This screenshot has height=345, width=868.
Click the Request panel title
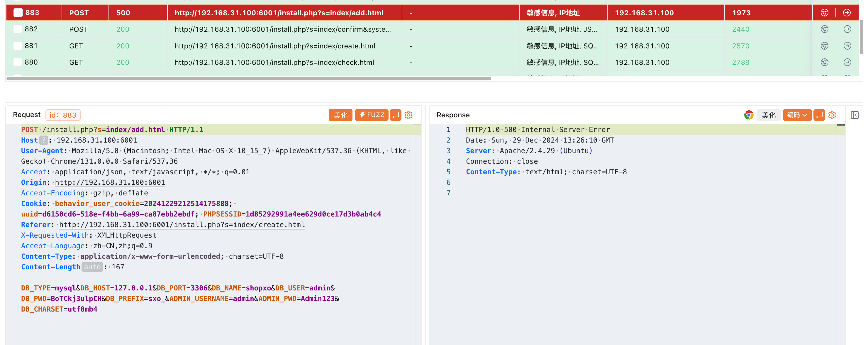tap(27, 115)
